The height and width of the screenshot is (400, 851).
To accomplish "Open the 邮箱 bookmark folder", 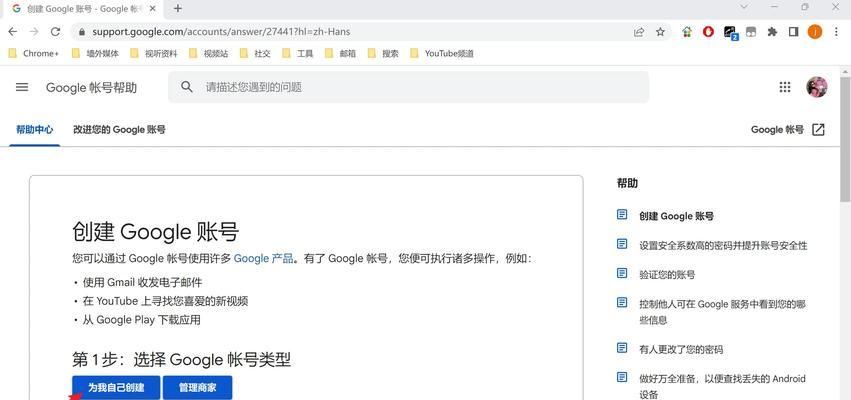I will pyautogui.click(x=340, y=53).
